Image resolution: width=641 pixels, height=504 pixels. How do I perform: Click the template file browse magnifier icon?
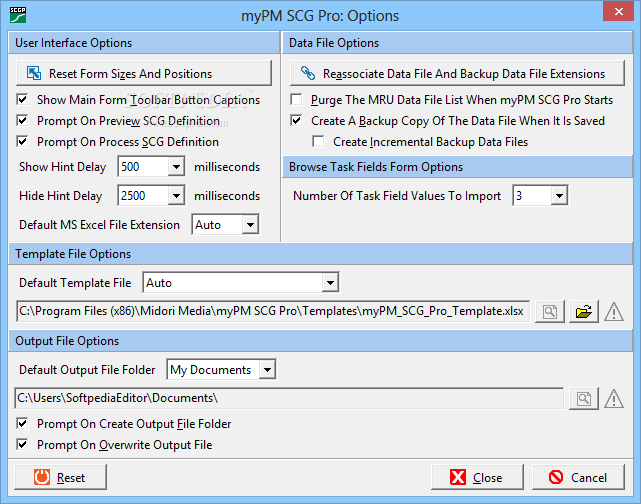[x=550, y=311]
